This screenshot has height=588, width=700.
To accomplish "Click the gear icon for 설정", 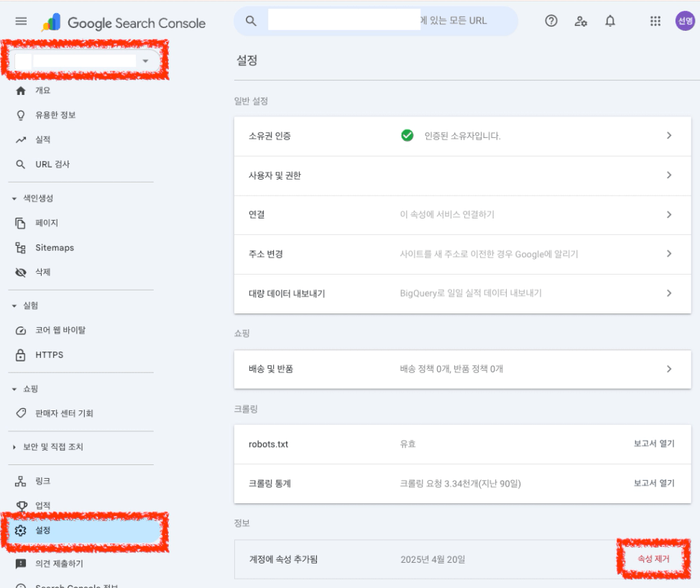I will point(21,530).
